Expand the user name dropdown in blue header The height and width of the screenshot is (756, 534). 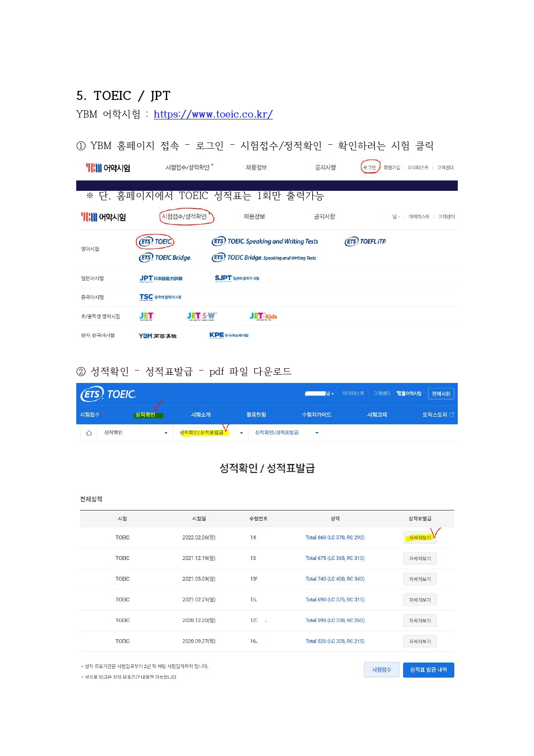(x=319, y=393)
